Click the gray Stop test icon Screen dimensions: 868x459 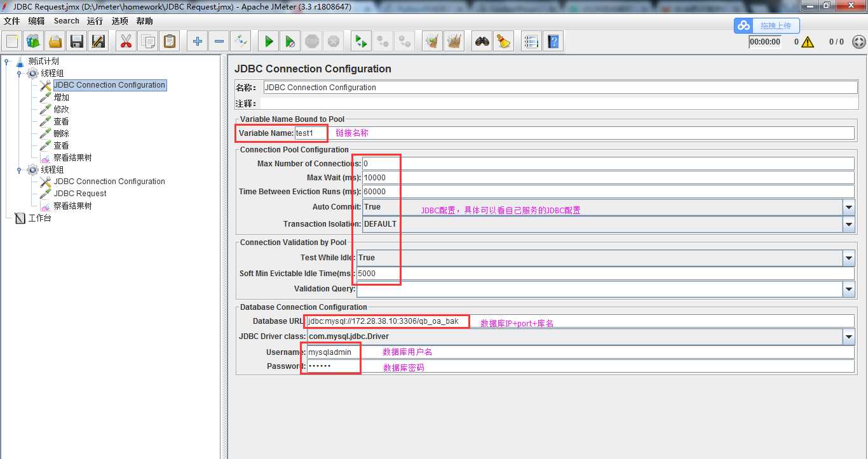click(311, 41)
